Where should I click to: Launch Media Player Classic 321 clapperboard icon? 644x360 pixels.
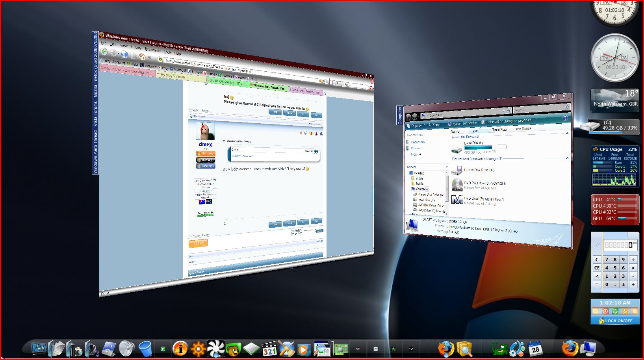pyautogui.click(x=269, y=349)
